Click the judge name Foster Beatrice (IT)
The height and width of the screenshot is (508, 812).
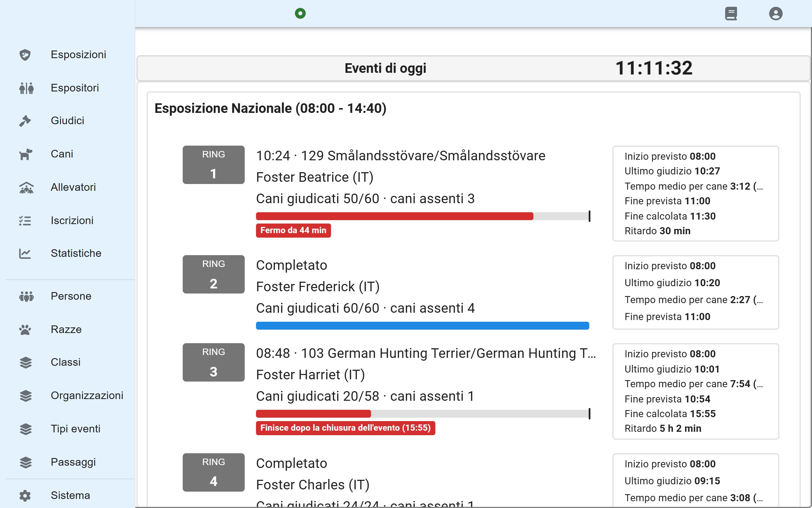(x=315, y=177)
